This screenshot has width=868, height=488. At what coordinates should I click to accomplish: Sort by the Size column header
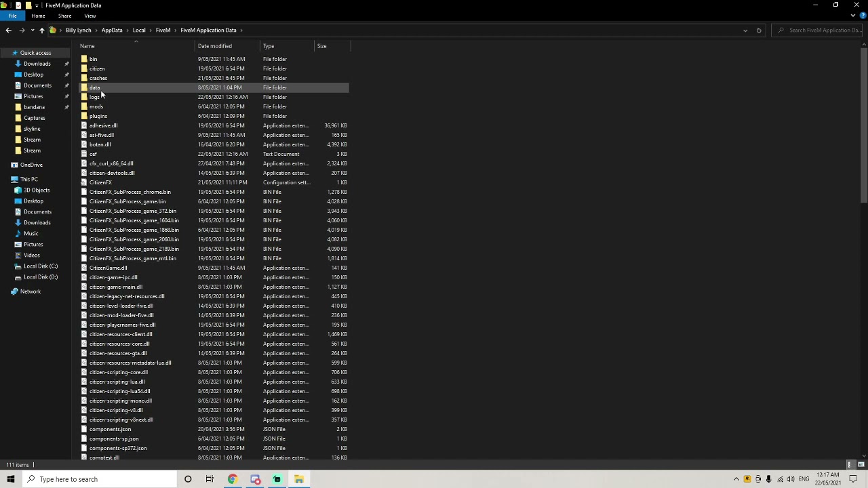pyautogui.click(x=321, y=46)
